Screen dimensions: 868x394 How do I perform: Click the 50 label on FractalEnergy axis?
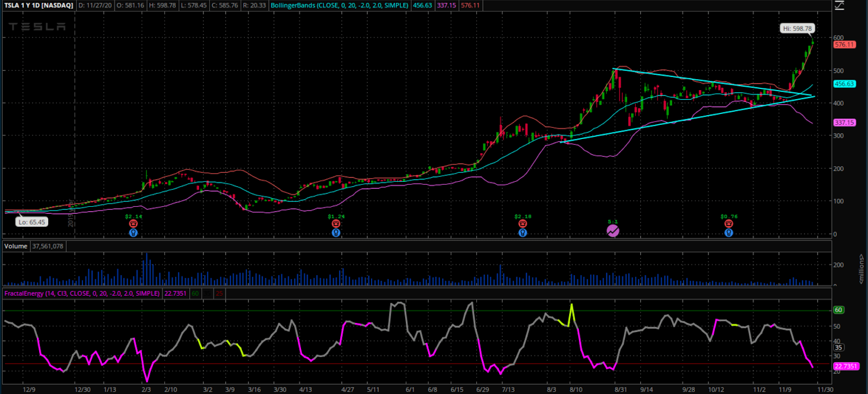click(837, 327)
